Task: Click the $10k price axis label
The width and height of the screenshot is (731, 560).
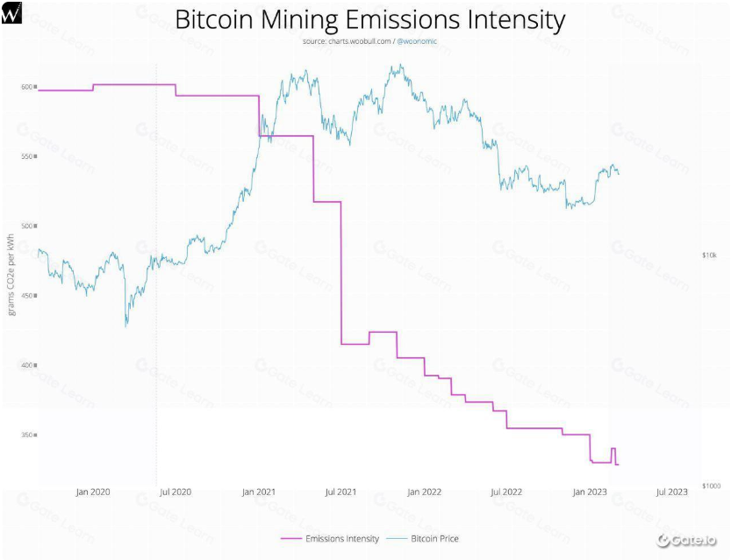Action: (x=709, y=255)
